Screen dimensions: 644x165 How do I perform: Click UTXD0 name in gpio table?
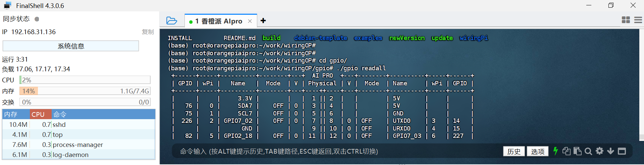(401, 121)
